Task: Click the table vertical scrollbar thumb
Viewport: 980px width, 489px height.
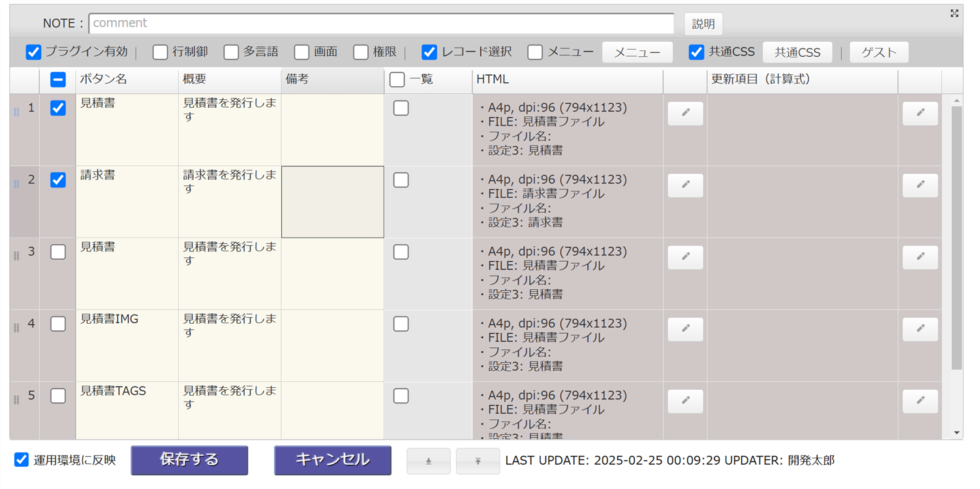Action: pyautogui.click(x=957, y=238)
